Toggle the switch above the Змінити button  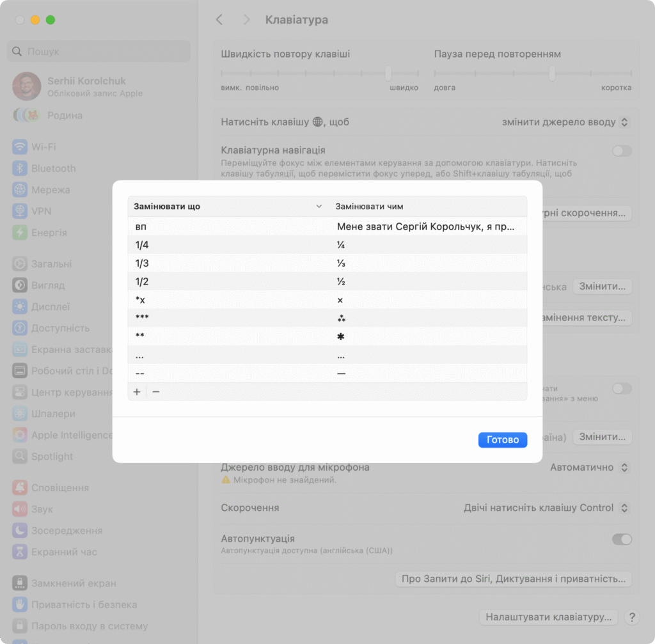tap(621, 388)
